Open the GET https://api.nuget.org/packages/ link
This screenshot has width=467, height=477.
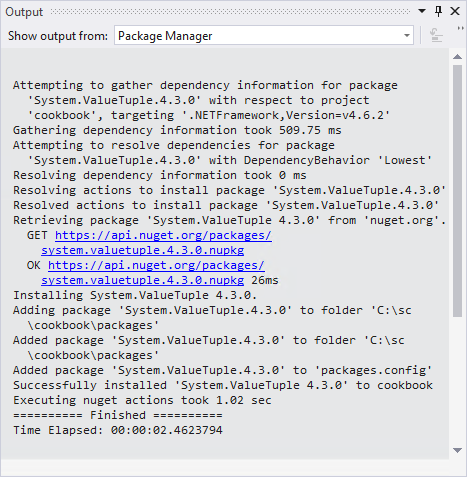tap(163, 235)
